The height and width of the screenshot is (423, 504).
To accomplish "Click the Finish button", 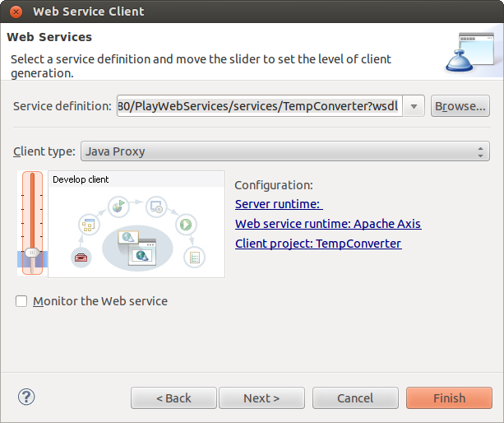I will click(x=449, y=398).
